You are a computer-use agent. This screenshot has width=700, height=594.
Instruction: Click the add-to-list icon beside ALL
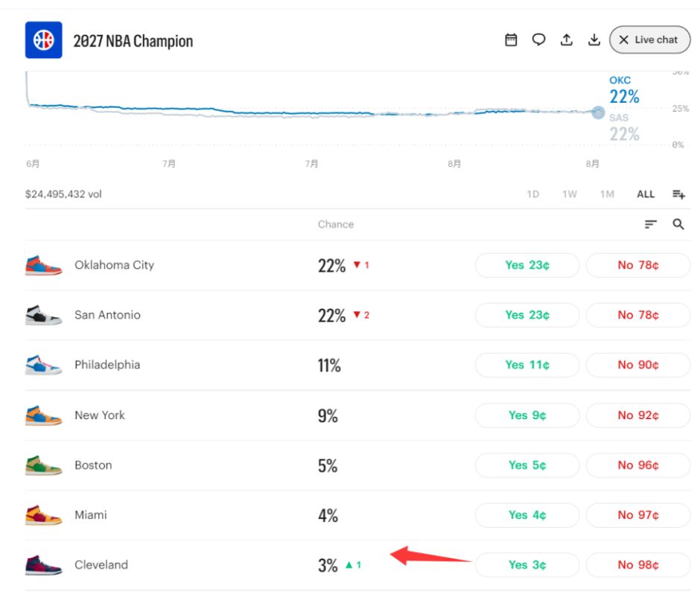(x=678, y=194)
